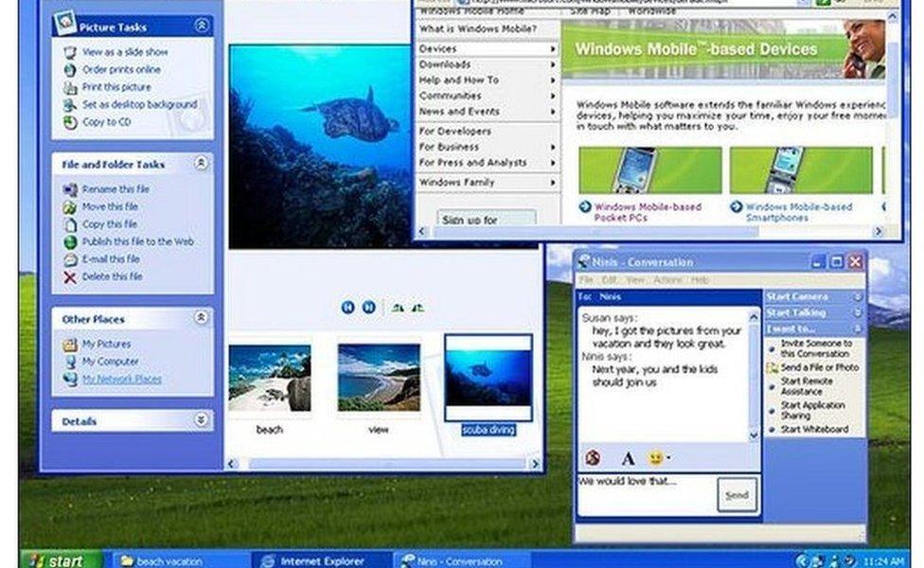The image size is (924, 568).
Task: Click the View as a slide show icon
Action: click(70, 52)
